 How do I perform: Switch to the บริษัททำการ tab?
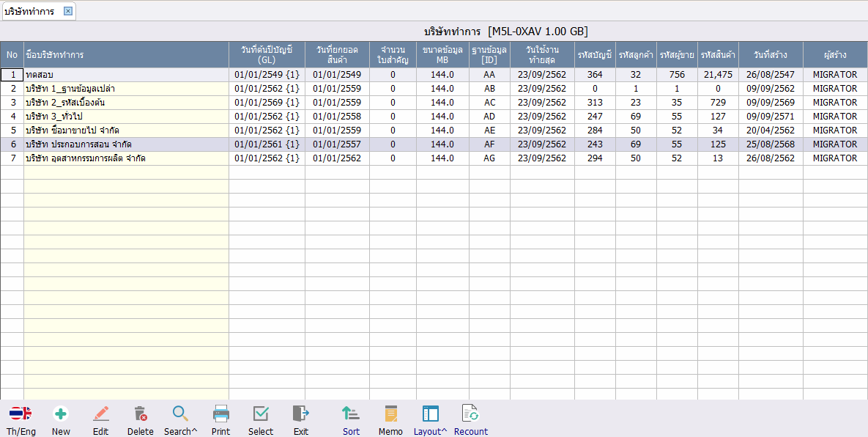point(29,11)
